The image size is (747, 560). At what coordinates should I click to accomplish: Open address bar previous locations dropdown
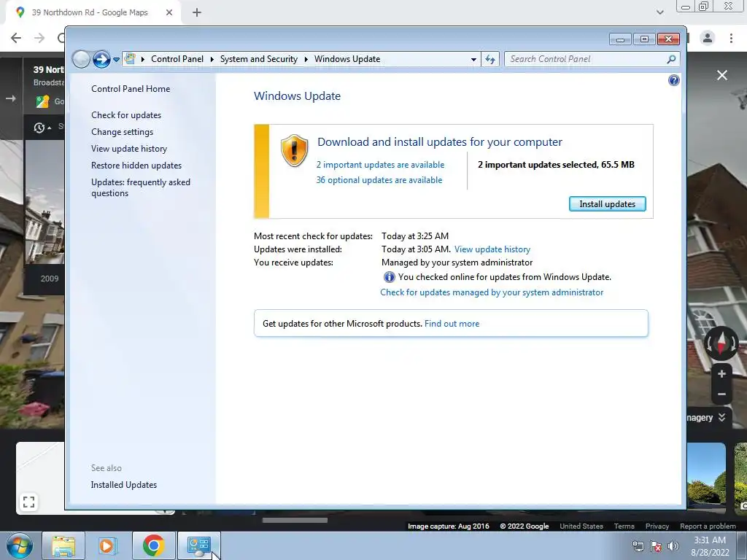tap(473, 60)
